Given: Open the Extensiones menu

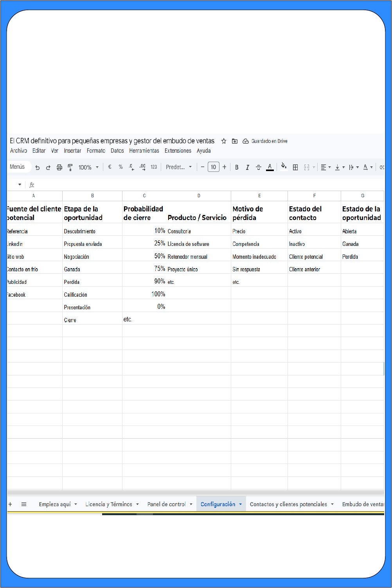Looking at the screenshot, I should click(178, 151).
